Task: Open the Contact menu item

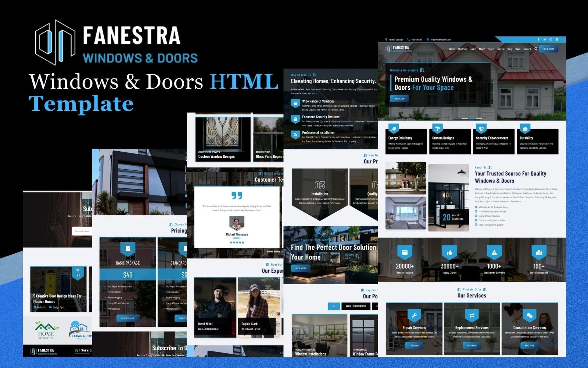Action: pos(527,49)
